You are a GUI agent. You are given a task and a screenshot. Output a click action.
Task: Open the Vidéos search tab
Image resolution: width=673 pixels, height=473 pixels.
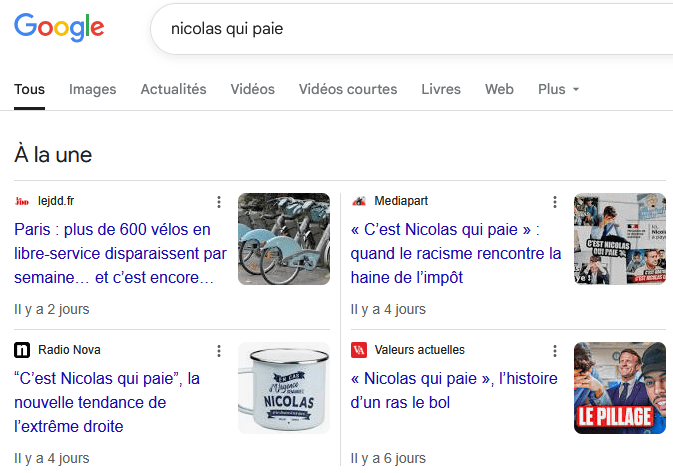click(252, 89)
